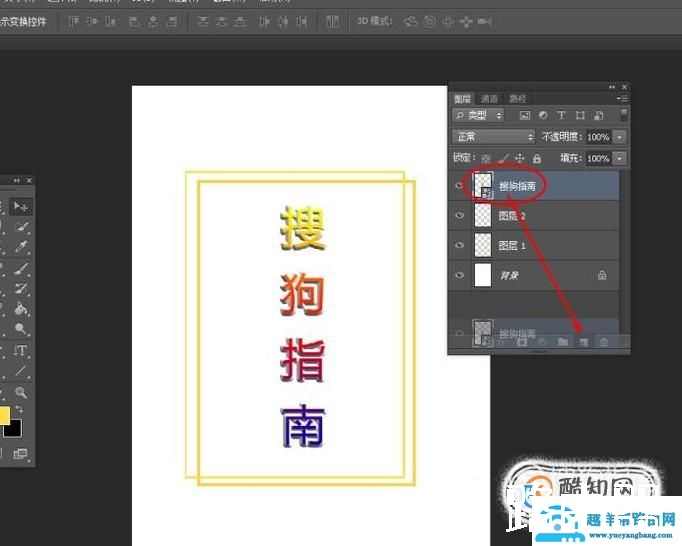The width and height of the screenshot is (682, 546).
Task: Distribute layers by right edges
Action: coord(302,21)
